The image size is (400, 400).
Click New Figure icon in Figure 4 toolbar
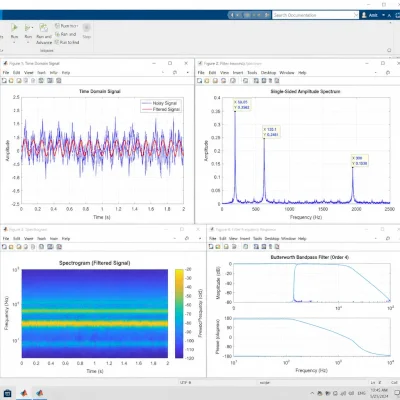coord(211,247)
